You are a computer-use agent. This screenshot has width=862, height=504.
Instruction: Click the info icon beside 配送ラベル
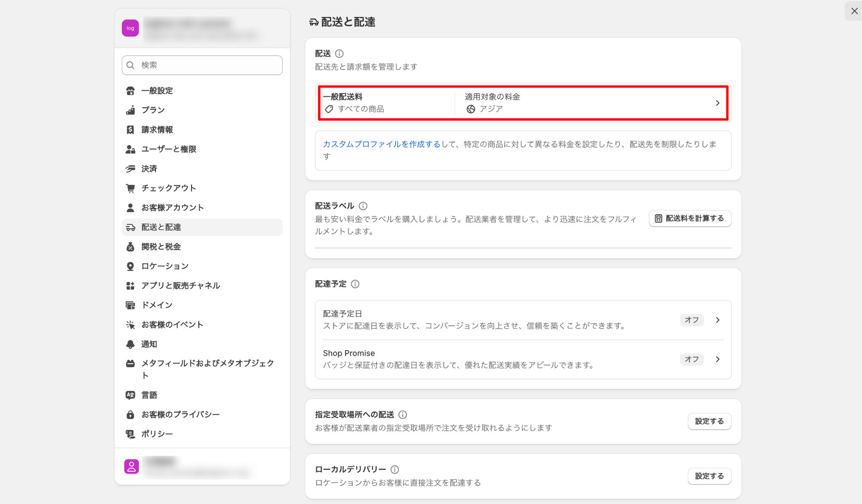tap(363, 206)
